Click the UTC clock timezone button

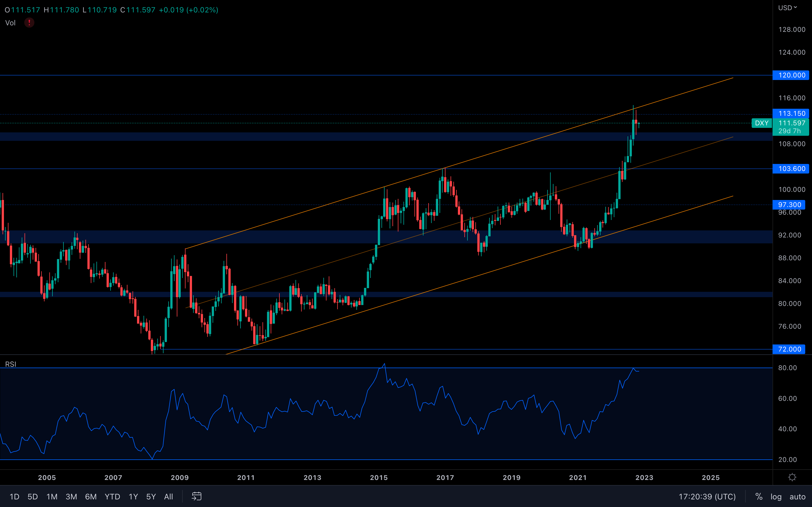pos(707,497)
